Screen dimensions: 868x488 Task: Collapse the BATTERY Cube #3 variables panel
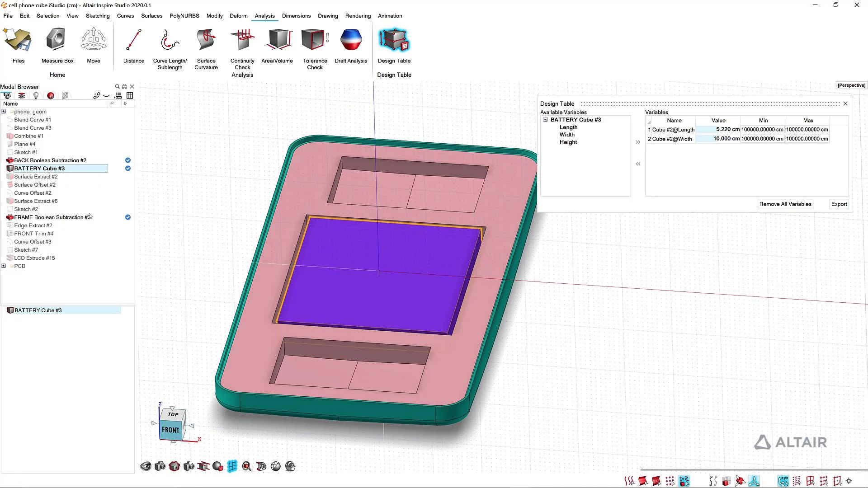(x=546, y=120)
